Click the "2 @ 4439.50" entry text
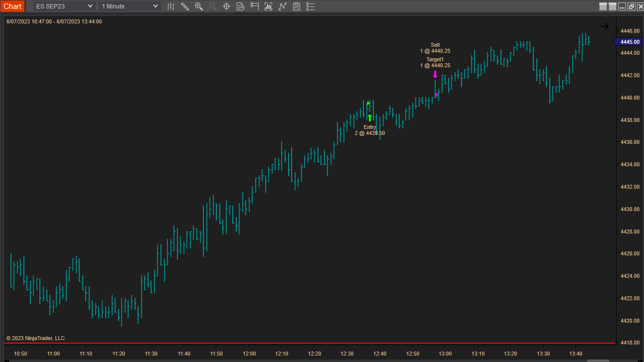This screenshot has width=644, height=362. 370,133
